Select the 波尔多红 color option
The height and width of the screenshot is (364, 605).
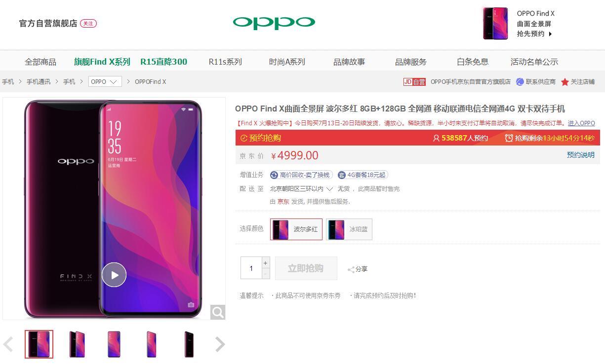coord(296,229)
